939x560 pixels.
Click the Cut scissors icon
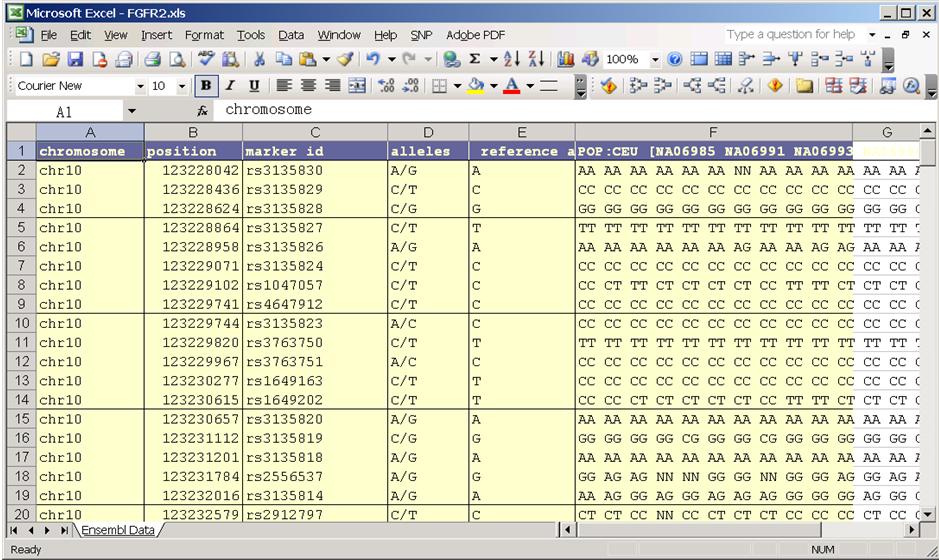click(x=259, y=60)
